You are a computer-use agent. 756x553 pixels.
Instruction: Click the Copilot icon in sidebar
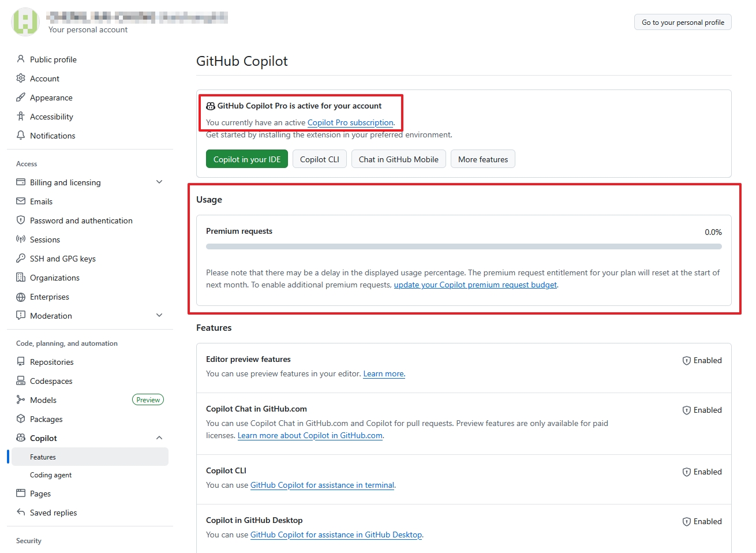coord(21,438)
